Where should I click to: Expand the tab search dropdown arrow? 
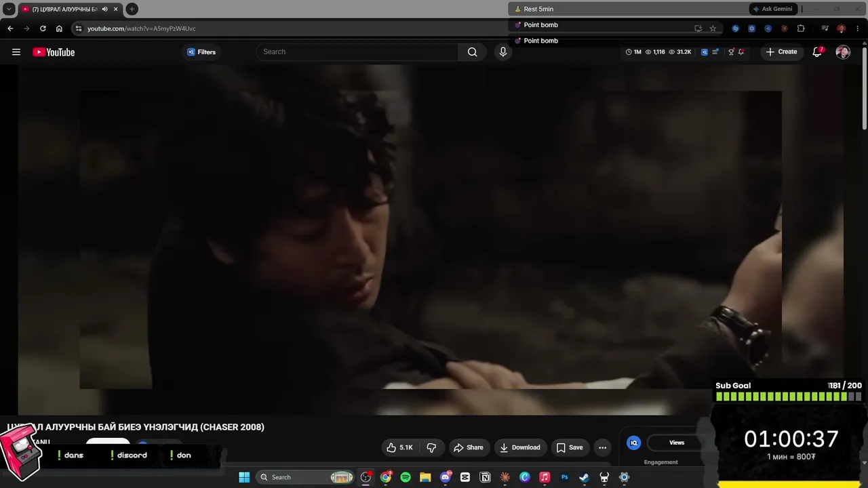(9, 9)
